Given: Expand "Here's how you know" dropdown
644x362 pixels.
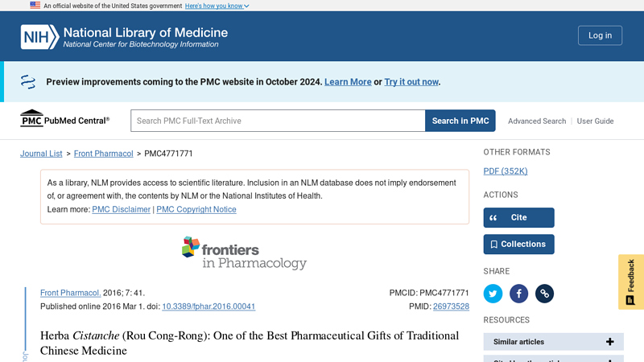Looking at the screenshot, I should pos(217,6).
